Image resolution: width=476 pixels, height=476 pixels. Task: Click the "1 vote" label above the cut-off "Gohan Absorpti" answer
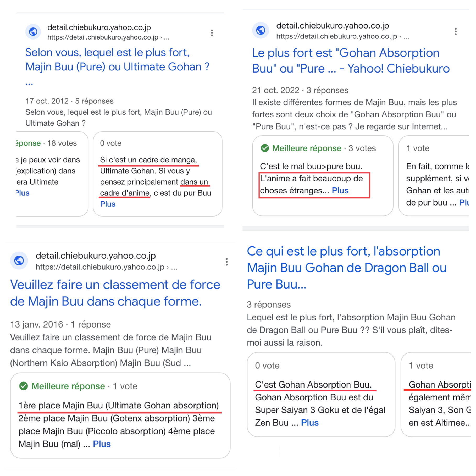click(x=421, y=366)
